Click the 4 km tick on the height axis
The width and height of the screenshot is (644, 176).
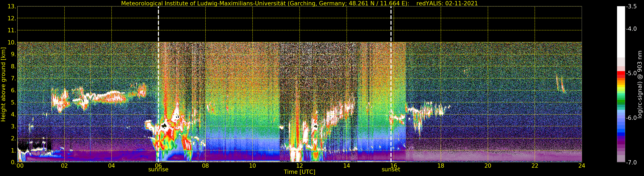click(13, 114)
